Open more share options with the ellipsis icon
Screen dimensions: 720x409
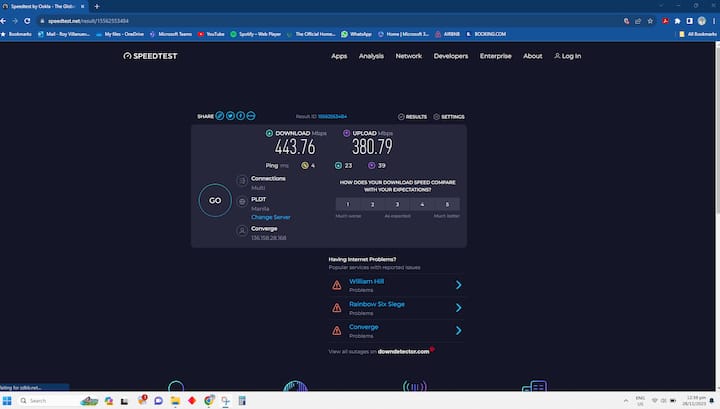click(x=251, y=116)
